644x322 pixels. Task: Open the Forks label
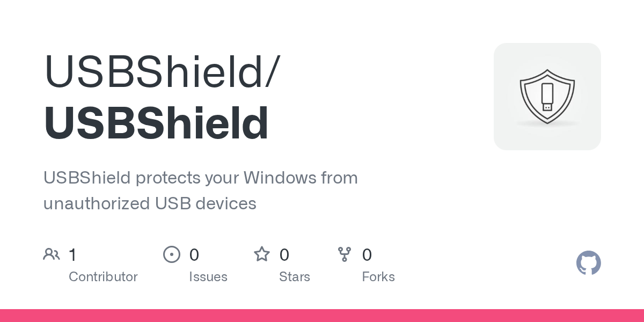tap(378, 277)
